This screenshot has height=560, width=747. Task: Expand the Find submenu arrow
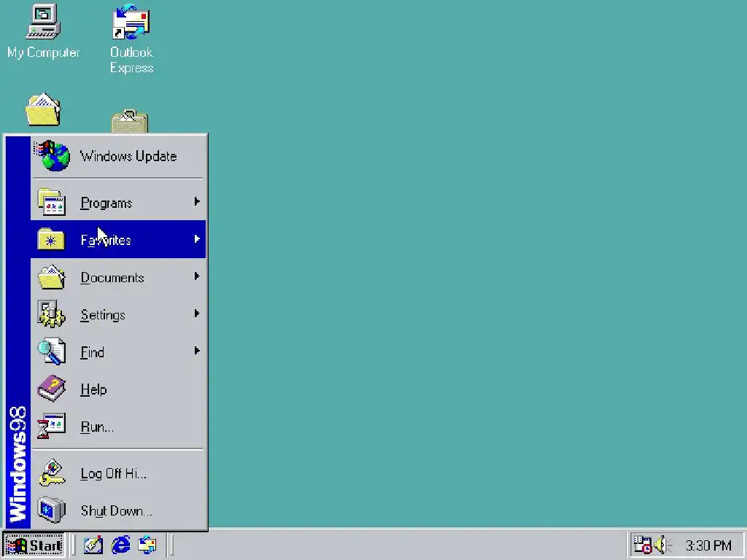197,351
